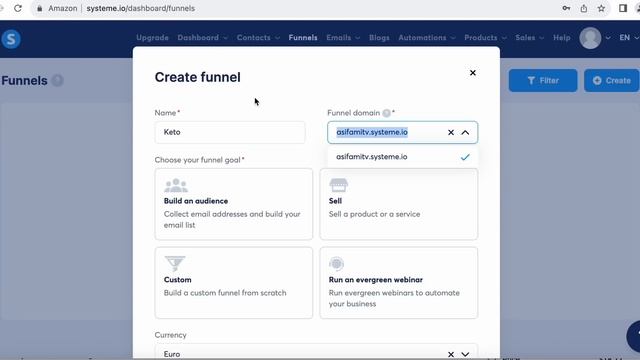Click the Build an audience people icon

(x=176, y=185)
